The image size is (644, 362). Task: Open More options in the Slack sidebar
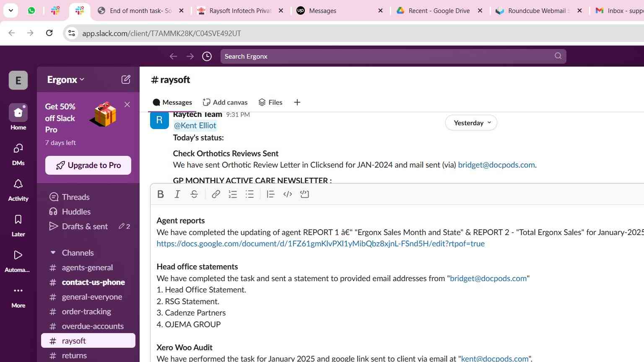click(18, 297)
